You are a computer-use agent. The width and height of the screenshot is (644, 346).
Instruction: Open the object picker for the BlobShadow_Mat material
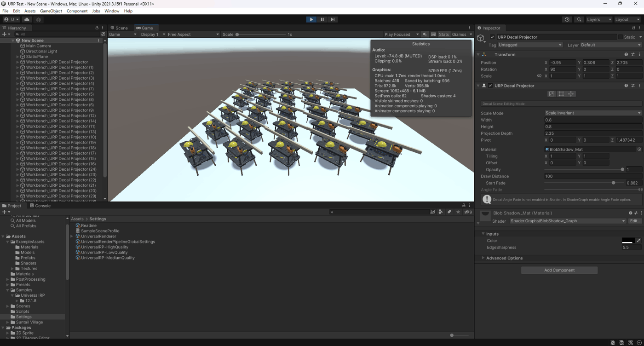coord(639,150)
